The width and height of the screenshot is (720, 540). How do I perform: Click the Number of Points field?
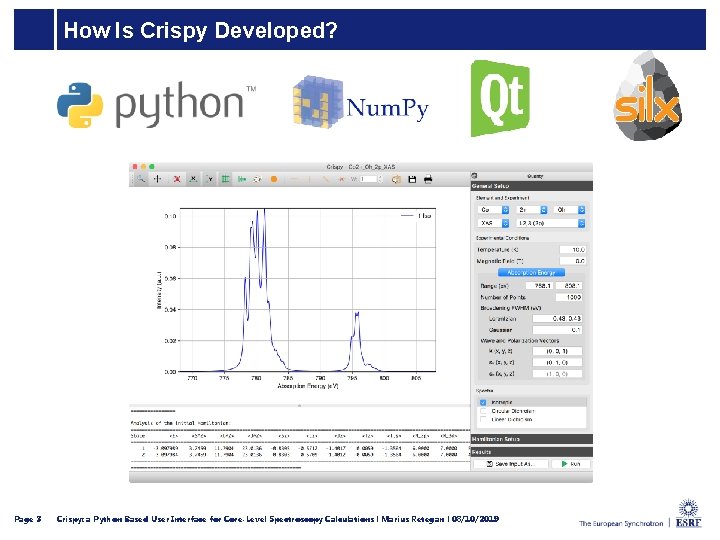[x=569, y=297]
